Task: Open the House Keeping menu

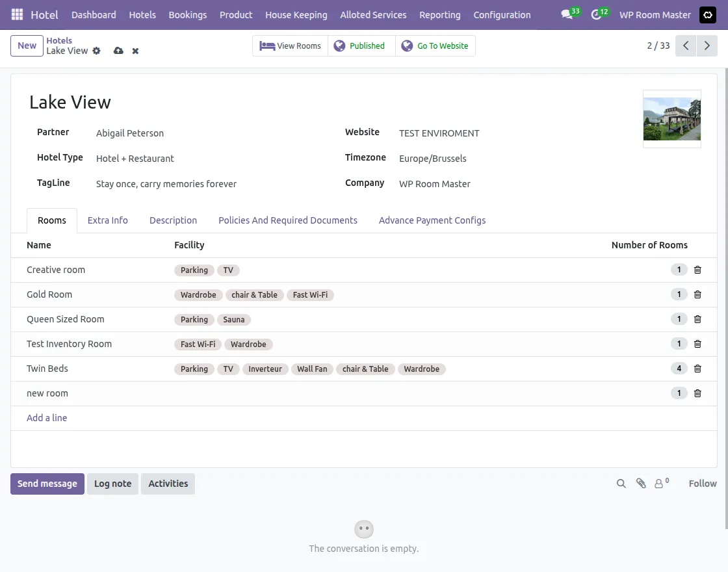Action: pos(296,14)
